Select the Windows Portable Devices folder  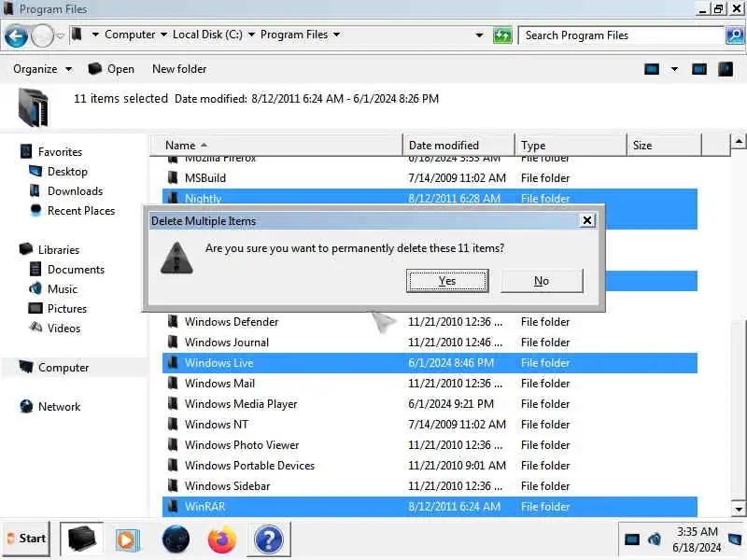click(430, 465)
